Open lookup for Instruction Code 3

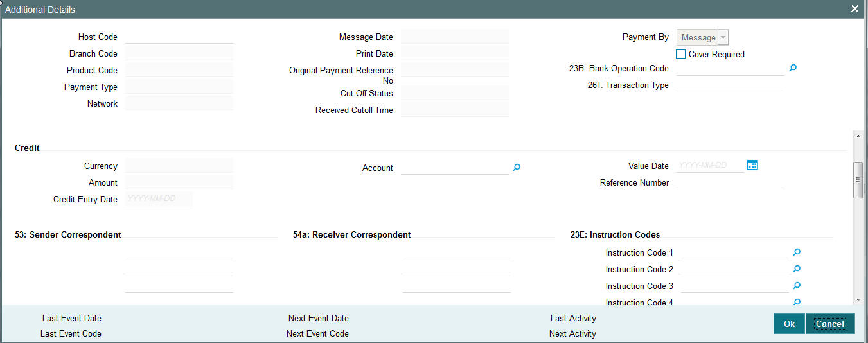click(x=797, y=286)
